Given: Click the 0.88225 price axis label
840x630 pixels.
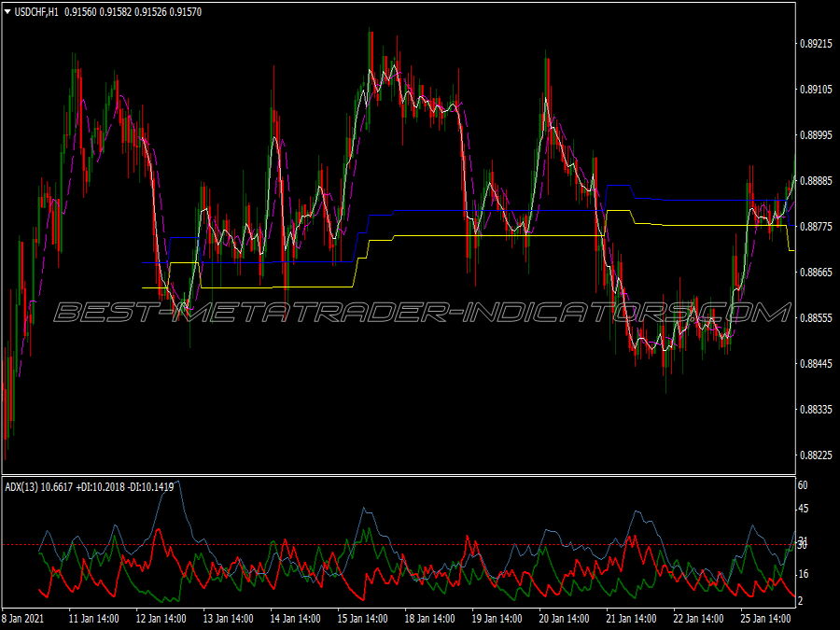Looking at the screenshot, I should click(816, 455).
